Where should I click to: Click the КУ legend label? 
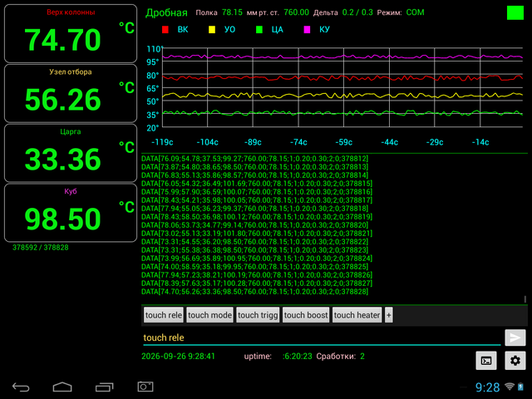(x=324, y=30)
